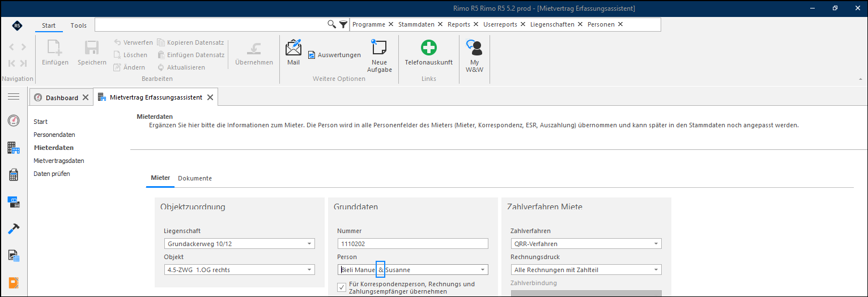Remove the Programme filter tag
The width and height of the screenshot is (868, 297).
(391, 24)
